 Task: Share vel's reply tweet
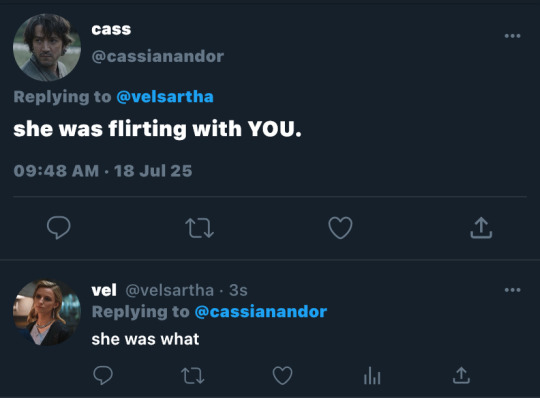pyautogui.click(x=461, y=375)
